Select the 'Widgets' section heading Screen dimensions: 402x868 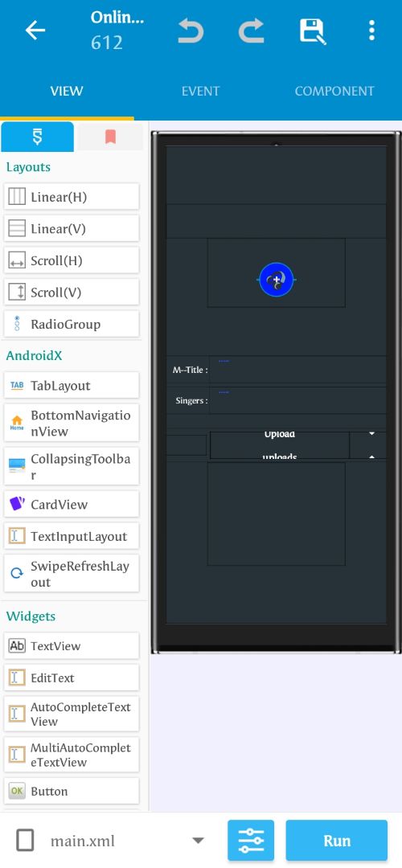pos(31,616)
